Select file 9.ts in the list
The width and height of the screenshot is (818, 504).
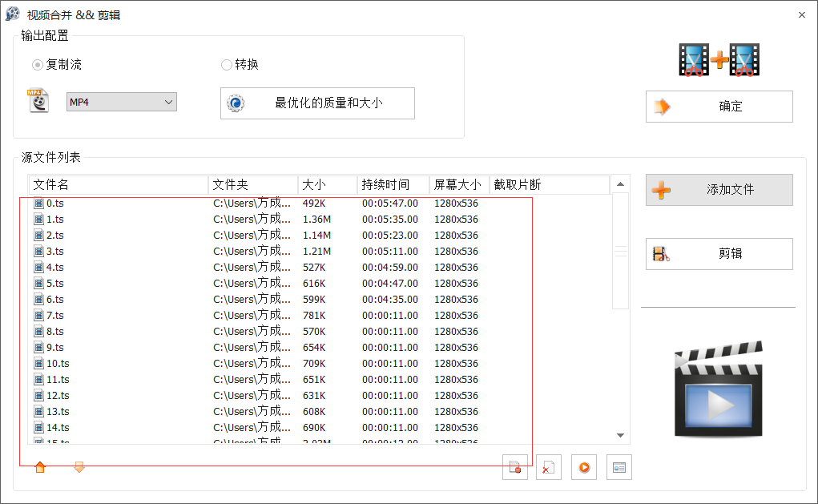[x=54, y=348]
